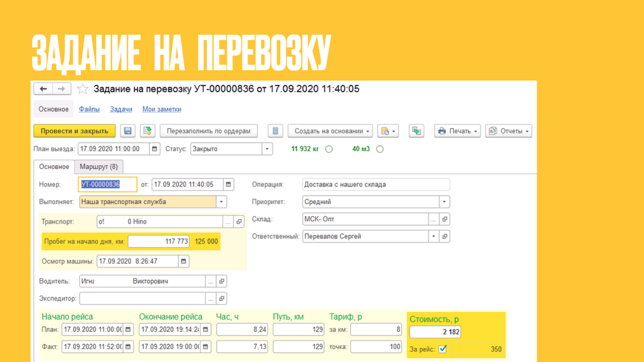This screenshot has height=362, width=644.
Task: Expand the Статус Закрыто dropdown
Action: (x=267, y=149)
